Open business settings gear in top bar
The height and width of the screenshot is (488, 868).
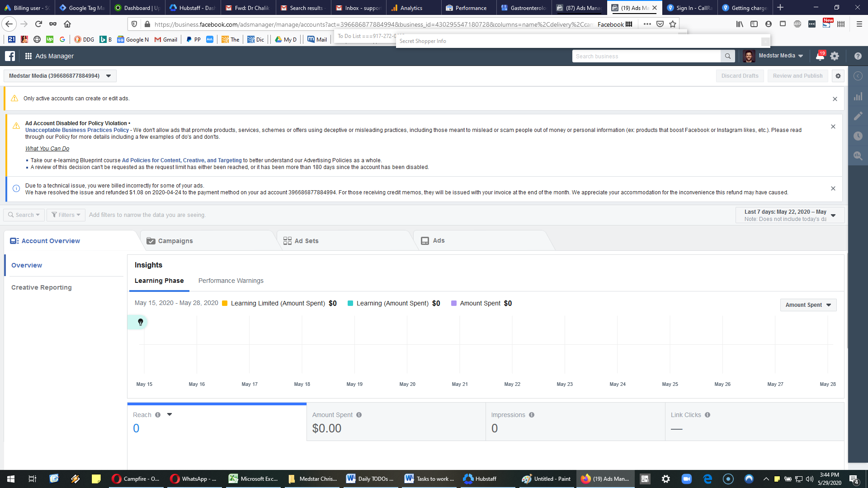(x=835, y=56)
